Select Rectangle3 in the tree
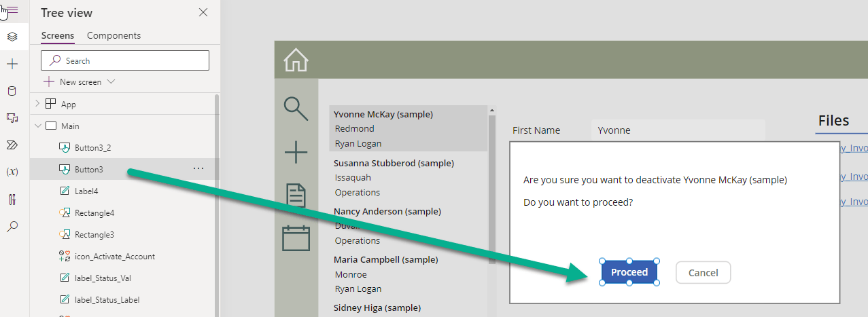This screenshot has width=868, height=317. click(x=94, y=235)
